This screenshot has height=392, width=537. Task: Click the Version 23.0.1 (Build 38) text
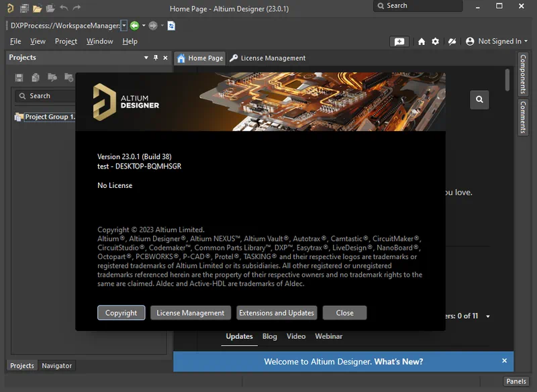[134, 156]
